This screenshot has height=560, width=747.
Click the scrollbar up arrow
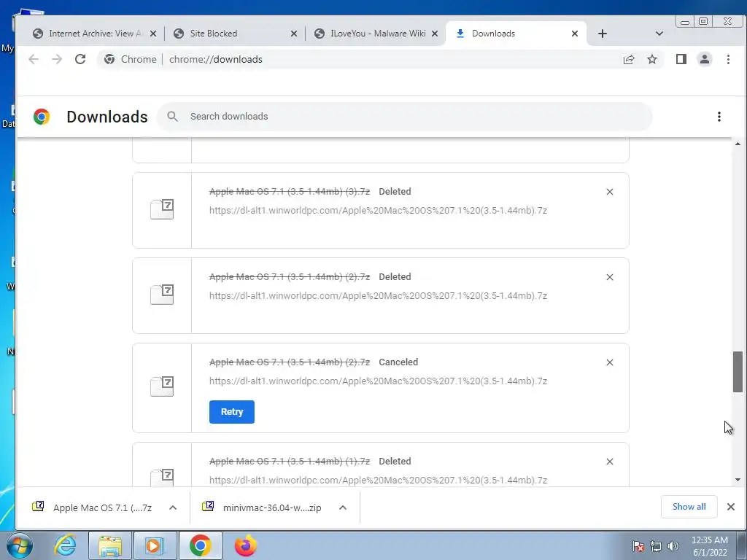[738, 144]
